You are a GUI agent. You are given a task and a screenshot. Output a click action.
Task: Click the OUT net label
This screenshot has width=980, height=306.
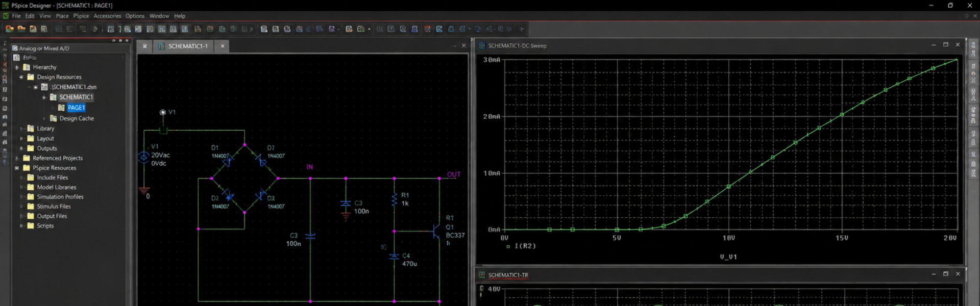(454, 174)
